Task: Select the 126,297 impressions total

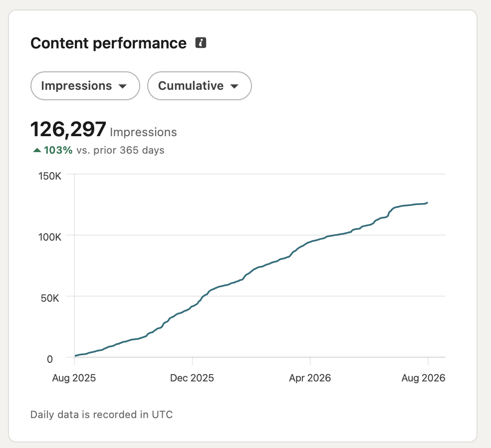Action: [x=68, y=129]
